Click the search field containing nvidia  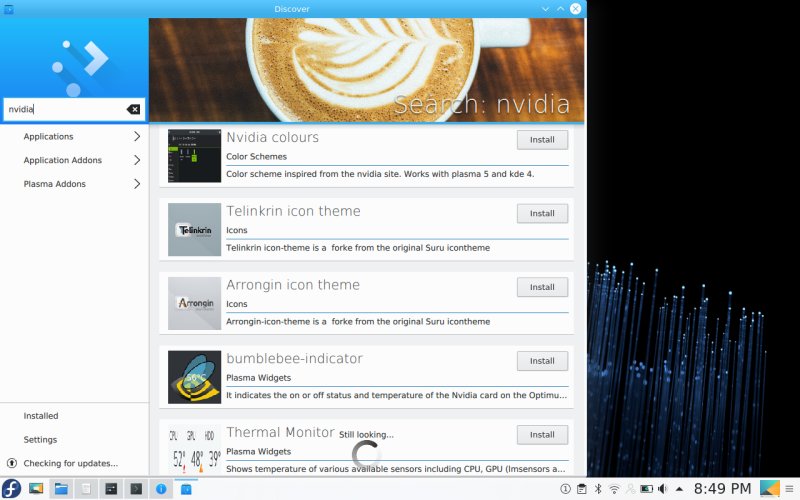pos(74,109)
